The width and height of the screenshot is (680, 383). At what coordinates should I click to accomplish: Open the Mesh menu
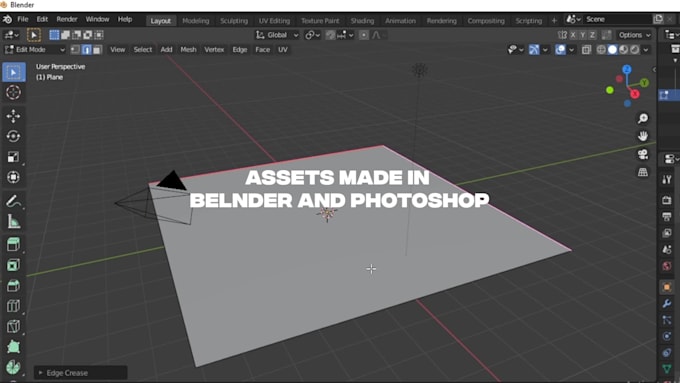(x=188, y=50)
